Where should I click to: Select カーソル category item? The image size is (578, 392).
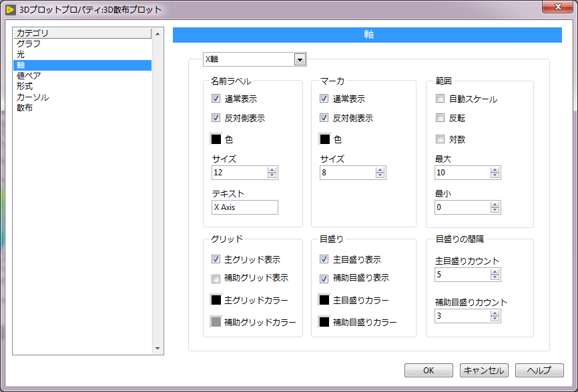tap(32, 97)
